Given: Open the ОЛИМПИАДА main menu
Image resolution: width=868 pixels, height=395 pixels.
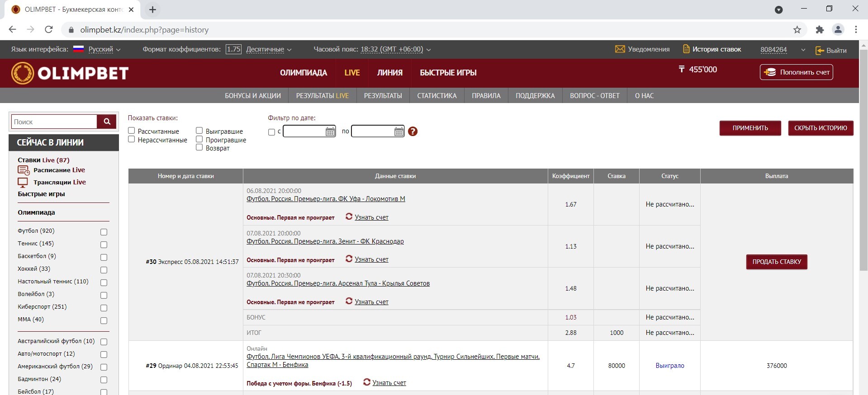Looking at the screenshot, I should pos(304,73).
